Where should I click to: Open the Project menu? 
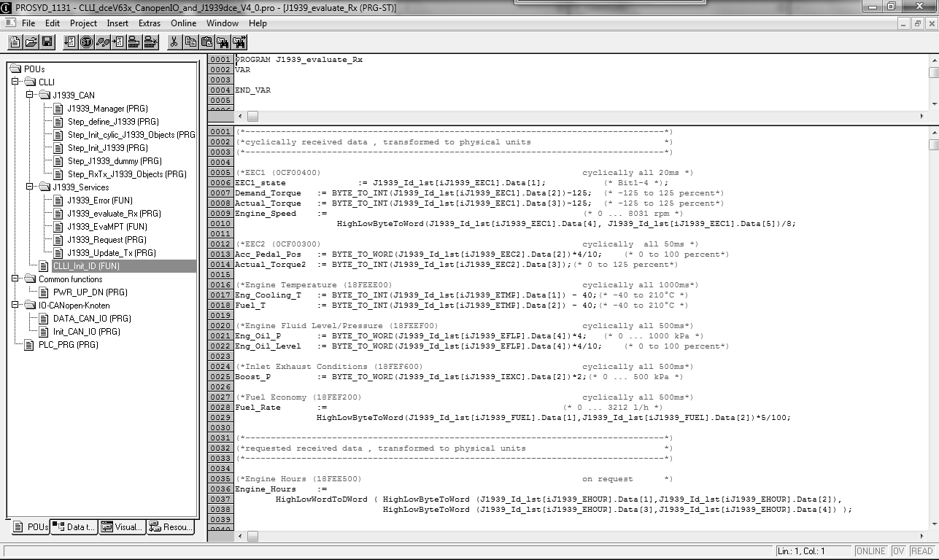84,23
